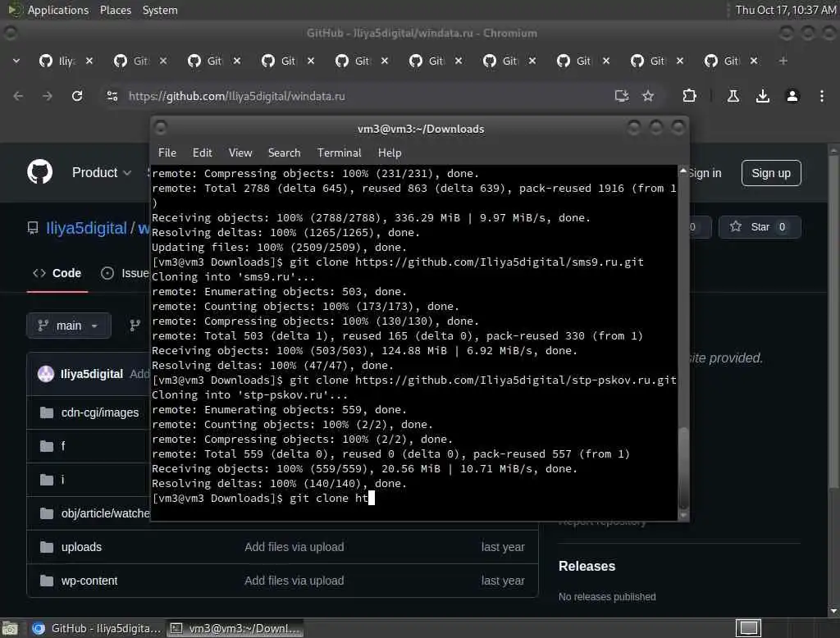Click the GitHub octocat logo

point(39,172)
